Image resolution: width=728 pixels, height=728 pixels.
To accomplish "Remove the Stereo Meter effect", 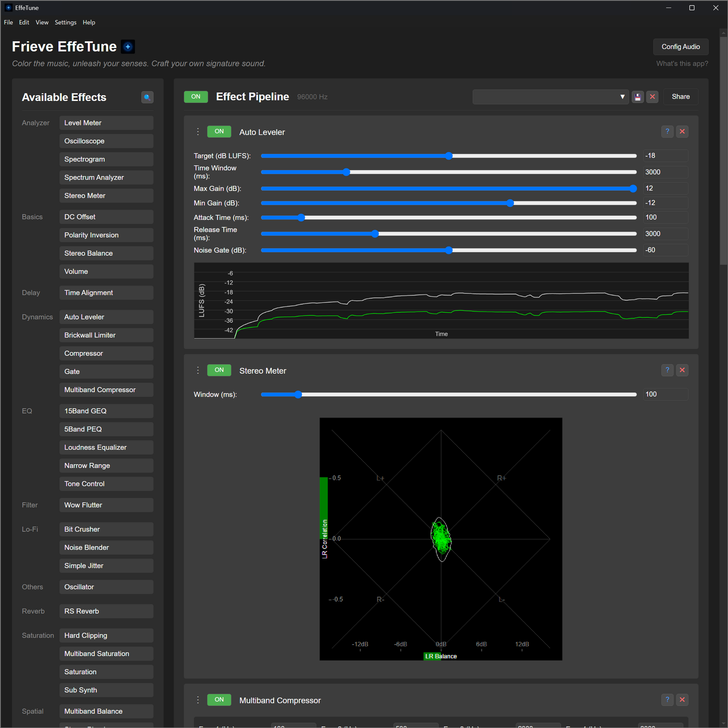I will point(682,370).
